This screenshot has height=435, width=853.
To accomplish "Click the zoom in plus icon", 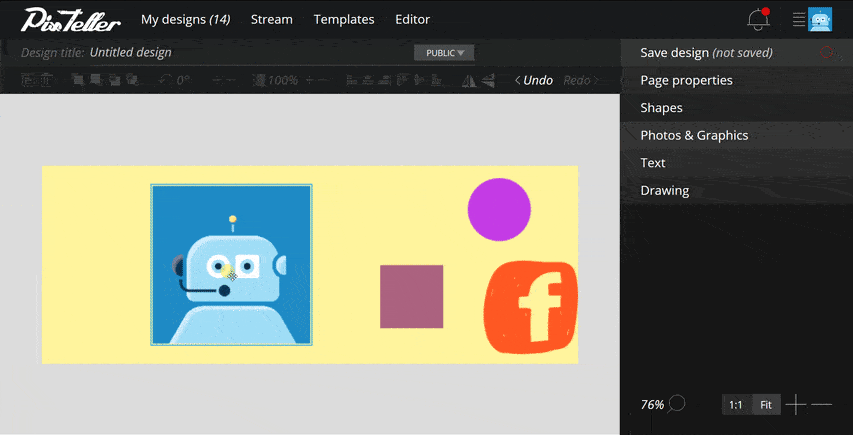I will click(x=795, y=405).
